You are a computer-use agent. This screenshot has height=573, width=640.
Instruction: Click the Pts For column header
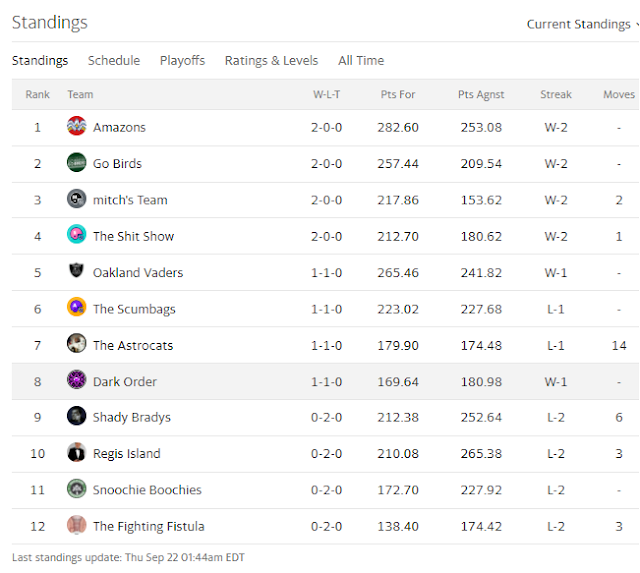[398, 95]
